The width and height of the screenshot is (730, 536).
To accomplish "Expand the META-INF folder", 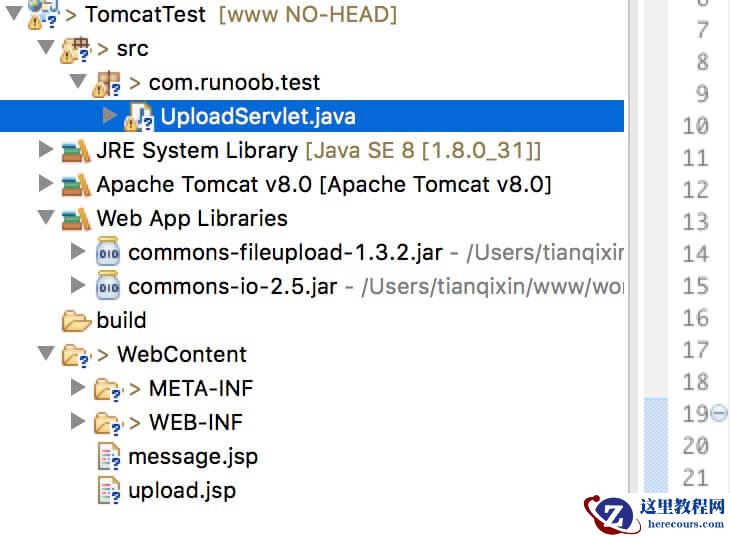I will tap(78, 388).
